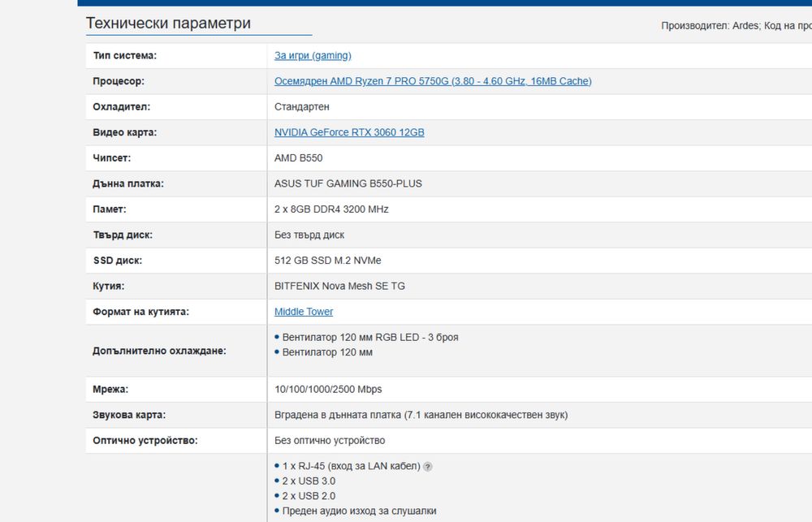This screenshot has width=812, height=522.
Task: Click the 'AMD B550' value
Action: pyautogui.click(x=298, y=158)
